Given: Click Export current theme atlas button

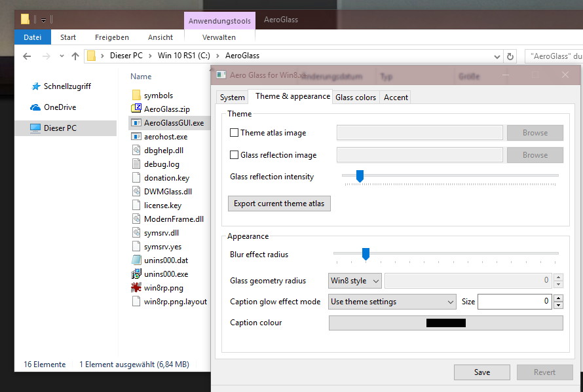Looking at the screenshot, I should pos(279,204).
